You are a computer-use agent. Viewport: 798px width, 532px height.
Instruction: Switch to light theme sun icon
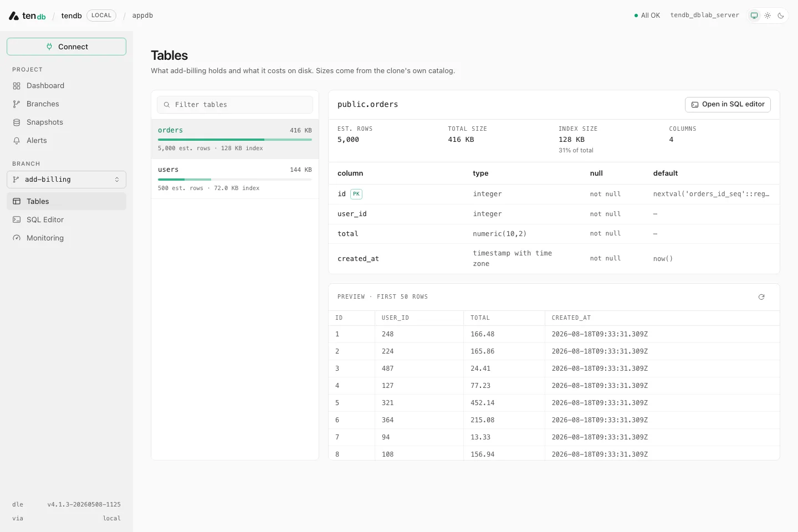pyautogui.click(x=768, y=16)
